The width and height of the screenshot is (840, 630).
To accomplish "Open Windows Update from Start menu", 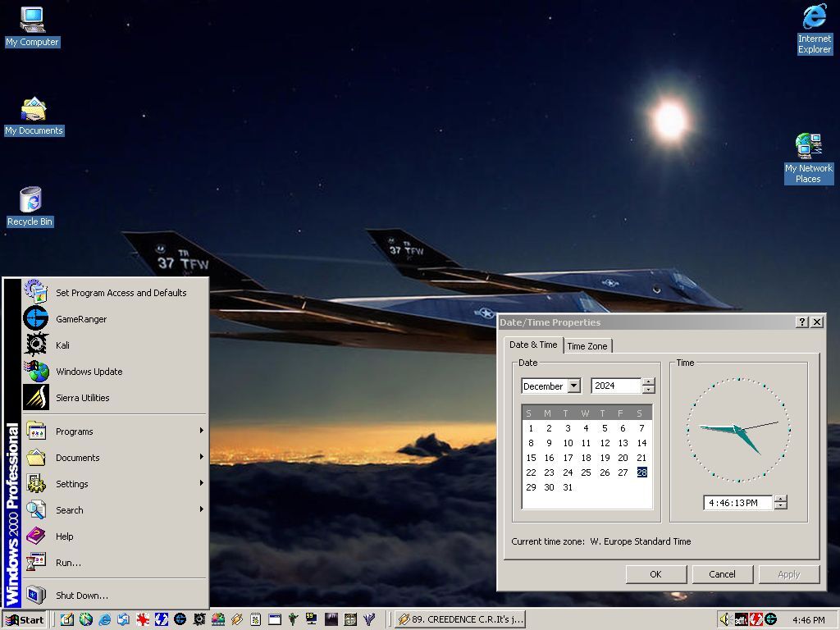I will coord(89,372).
